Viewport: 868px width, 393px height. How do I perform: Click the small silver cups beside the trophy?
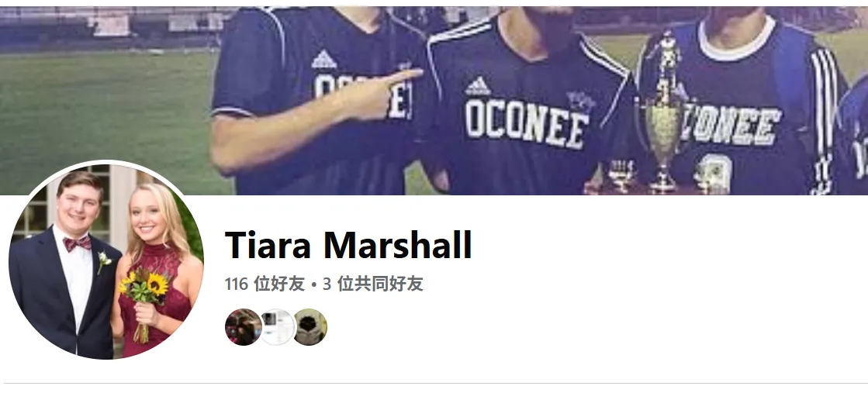click(x=622, y=175)
